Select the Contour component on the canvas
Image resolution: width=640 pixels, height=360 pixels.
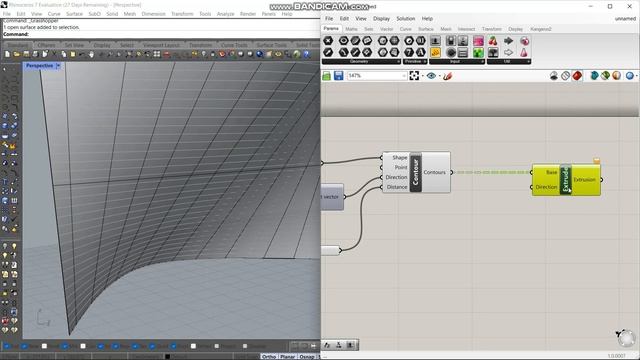click(416, 172)
